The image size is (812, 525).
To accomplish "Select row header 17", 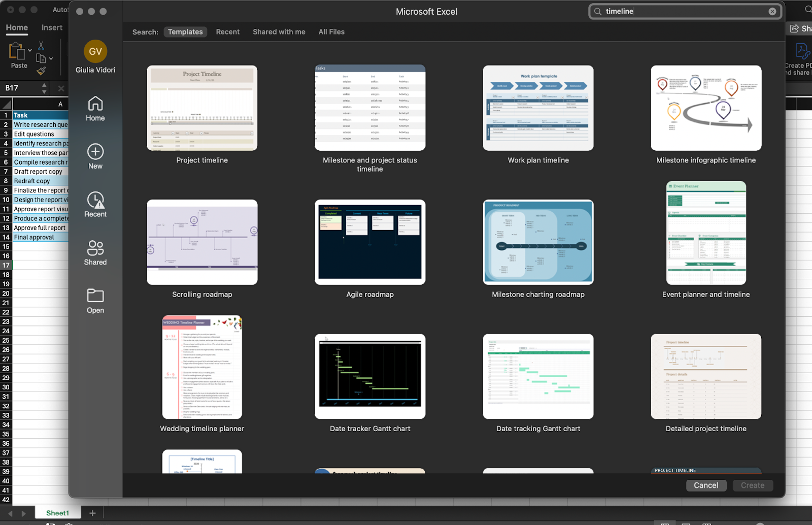I will [x=6, y=265].
